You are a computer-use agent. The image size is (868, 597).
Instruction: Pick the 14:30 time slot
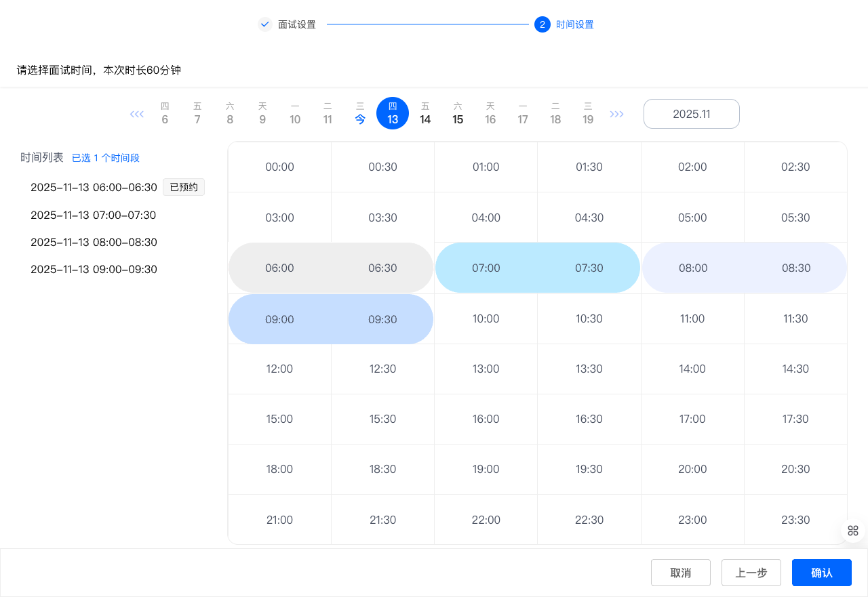[795, 369]
